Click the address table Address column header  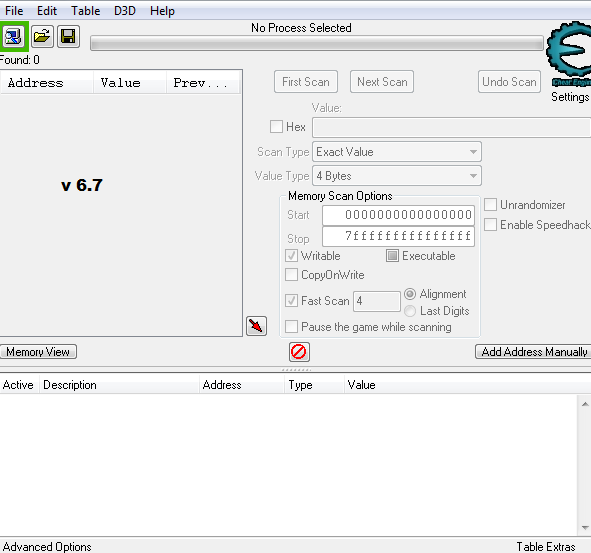242,385
